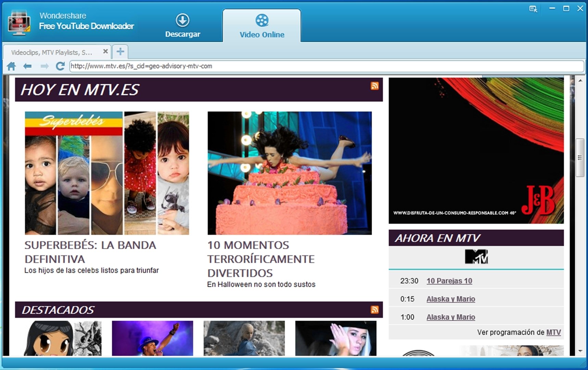Open the cake dive image thumbnail
The width and height of the screenshot is (588, 370).
[290, 173]
